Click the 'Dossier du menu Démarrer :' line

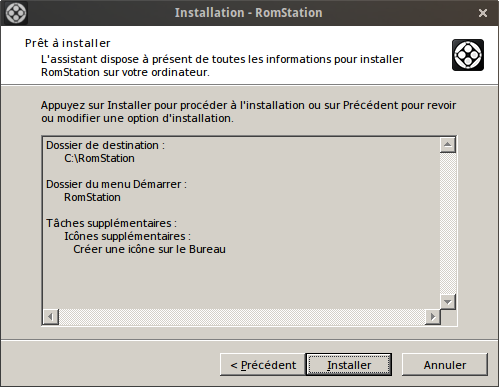(116, 184)
